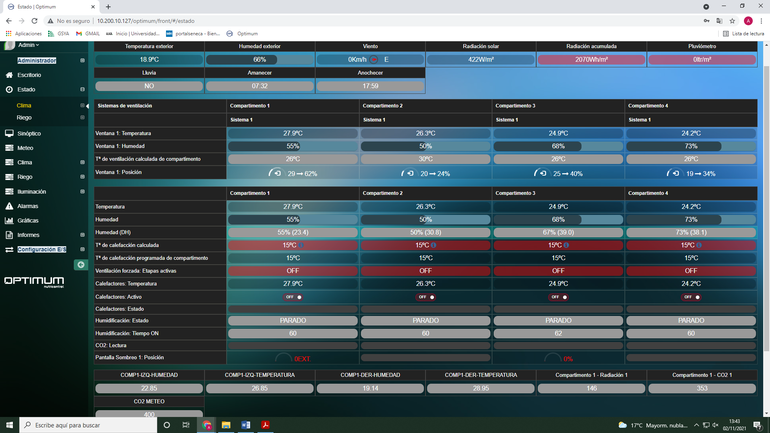Expand the Clima section below Meteo
Image resolution: width=770 pixels, height=433 pixels.
coord(82,162)
